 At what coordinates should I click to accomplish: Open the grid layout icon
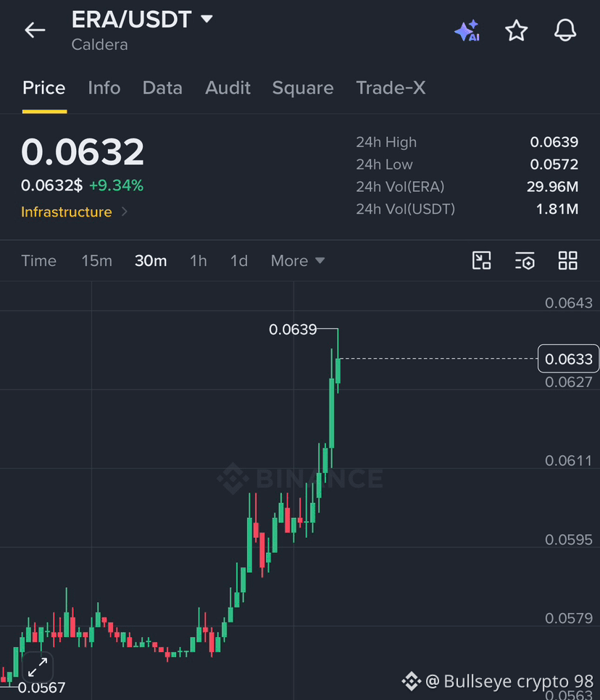(568, 260)
